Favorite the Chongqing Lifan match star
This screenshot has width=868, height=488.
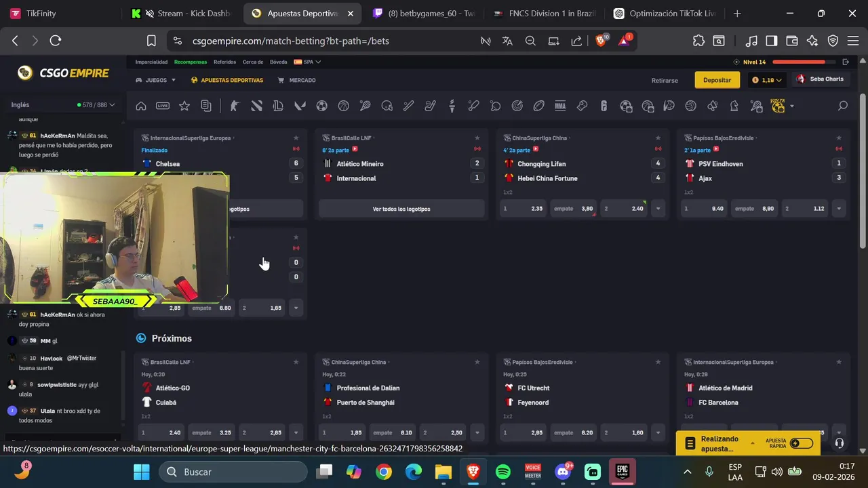658,138
